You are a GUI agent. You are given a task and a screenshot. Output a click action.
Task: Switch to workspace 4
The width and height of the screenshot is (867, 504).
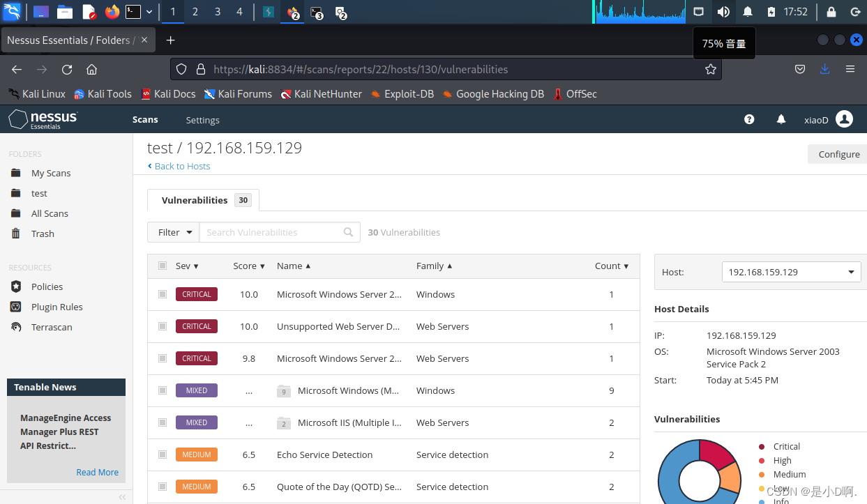coord(240,12)
